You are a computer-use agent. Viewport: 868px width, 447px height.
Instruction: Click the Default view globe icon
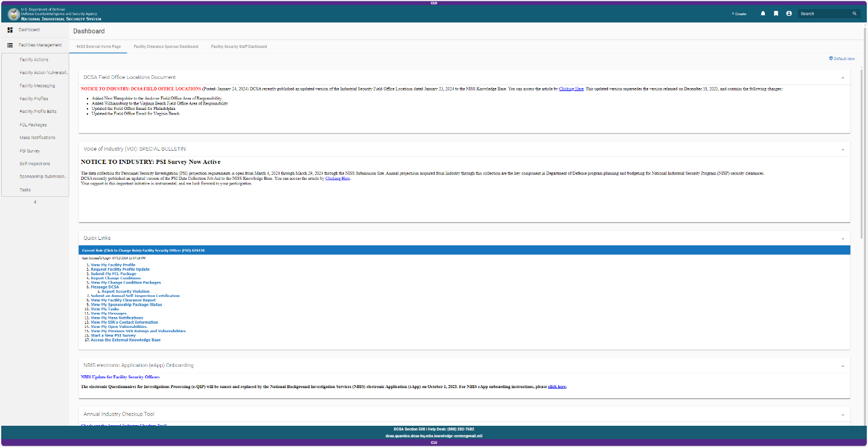point(831,59)
